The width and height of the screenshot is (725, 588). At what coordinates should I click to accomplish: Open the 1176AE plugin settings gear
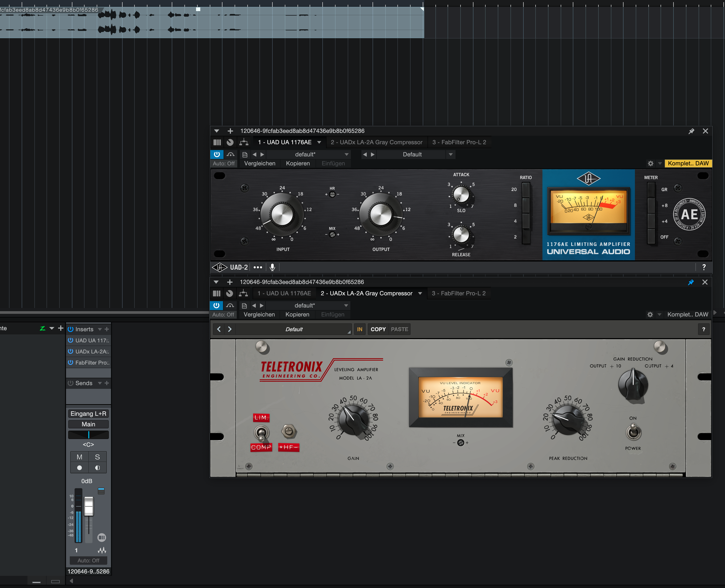[650, 164]
